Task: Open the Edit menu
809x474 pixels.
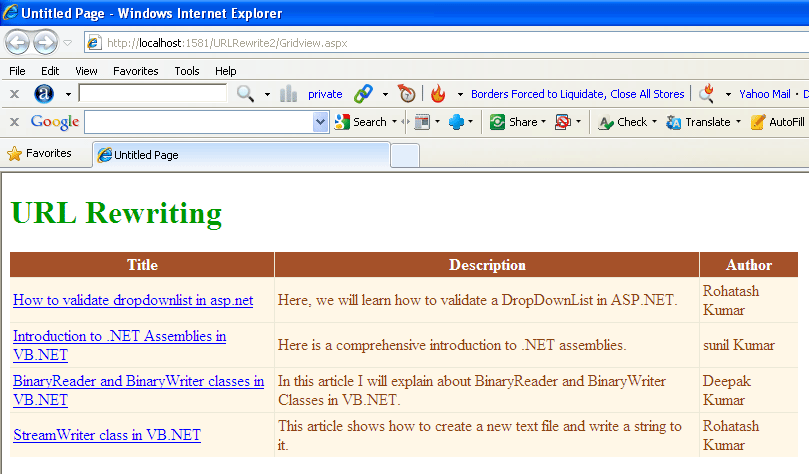Action: coord(50,71)
